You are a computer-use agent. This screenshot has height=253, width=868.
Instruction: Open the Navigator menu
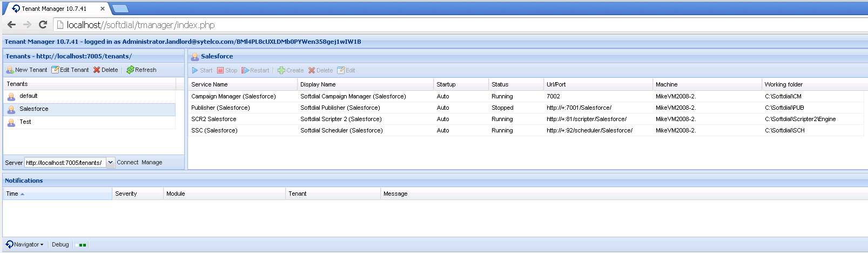click(24, 244)
